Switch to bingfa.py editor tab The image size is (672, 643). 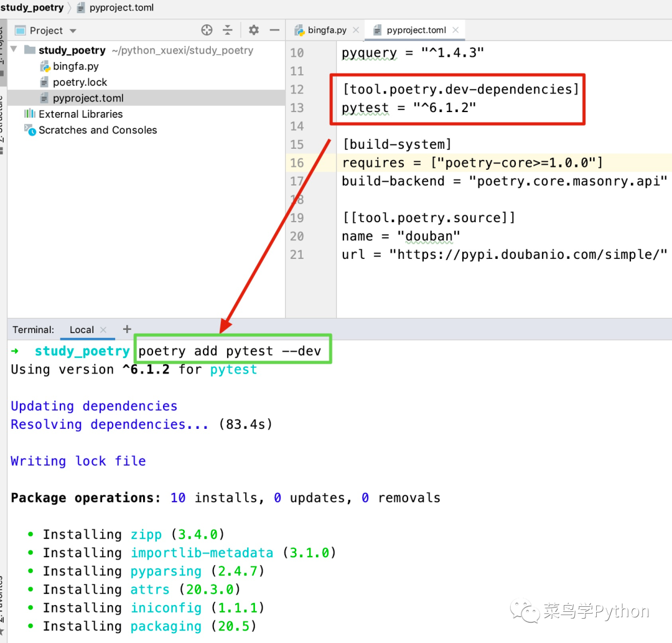point(327,30)
